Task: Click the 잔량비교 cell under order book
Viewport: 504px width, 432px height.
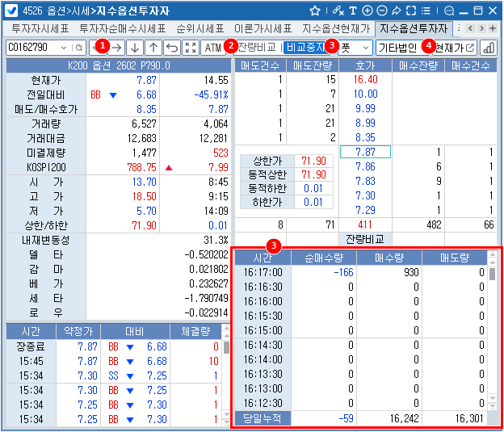Action: [x=363, y=239]
